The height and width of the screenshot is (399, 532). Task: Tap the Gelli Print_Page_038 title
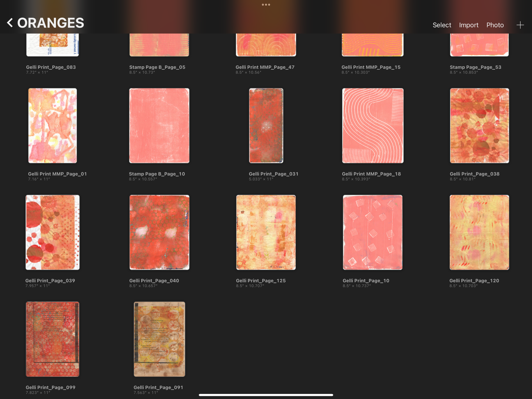coord(475,174)
